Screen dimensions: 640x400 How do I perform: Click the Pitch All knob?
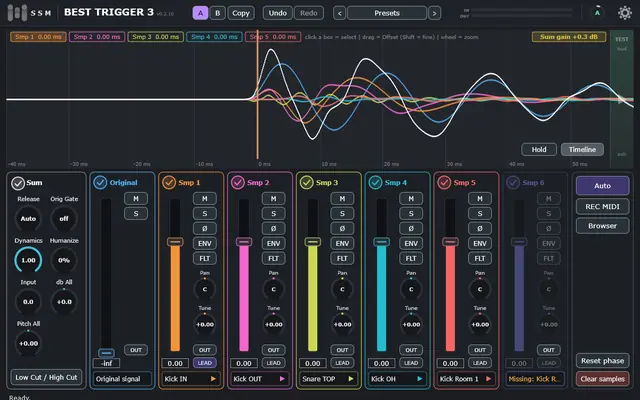tap(28, 343)
